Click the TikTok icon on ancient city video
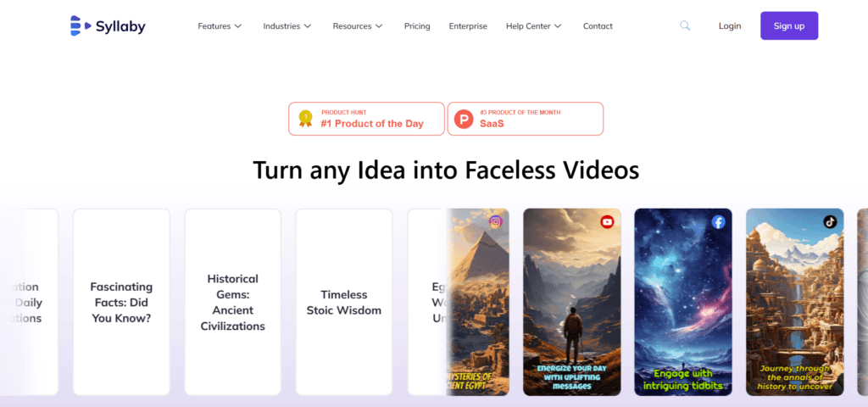Viewport: 868px width, 407px height. tap(830, 222)
